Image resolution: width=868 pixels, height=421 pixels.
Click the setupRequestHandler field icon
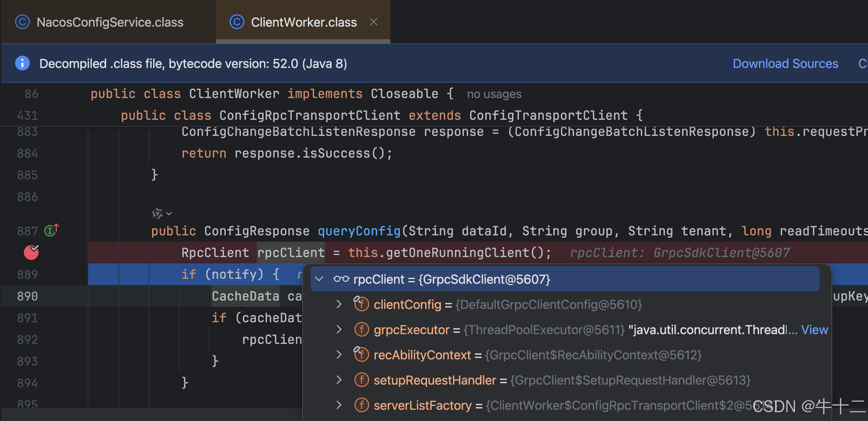[361, 380]
